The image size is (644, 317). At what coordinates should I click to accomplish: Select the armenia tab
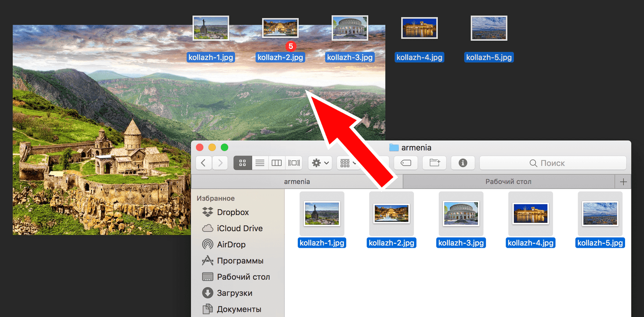pos(297,182)
